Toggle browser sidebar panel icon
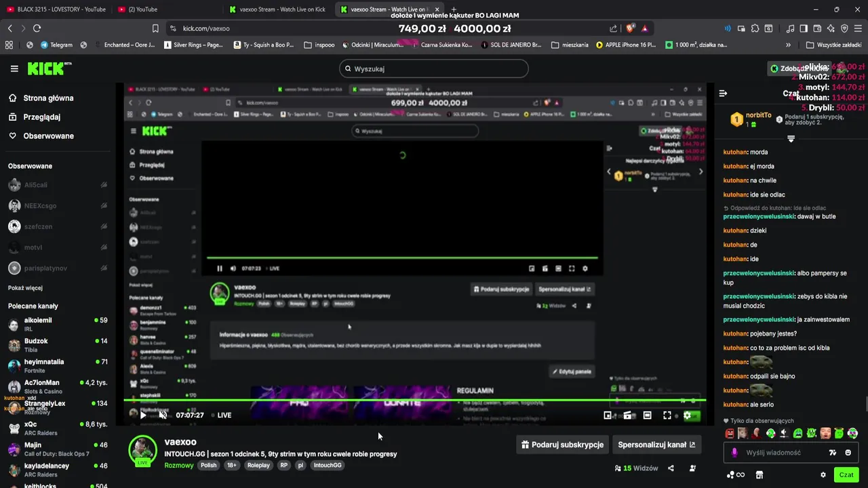 click(x=804, y=28)
